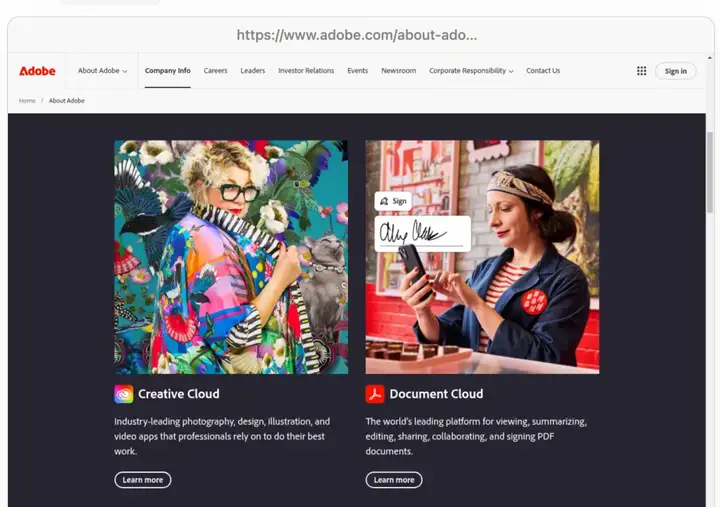Click the Document Cloud Acrobat icon
720x507 pixels.
coord(375,394)
